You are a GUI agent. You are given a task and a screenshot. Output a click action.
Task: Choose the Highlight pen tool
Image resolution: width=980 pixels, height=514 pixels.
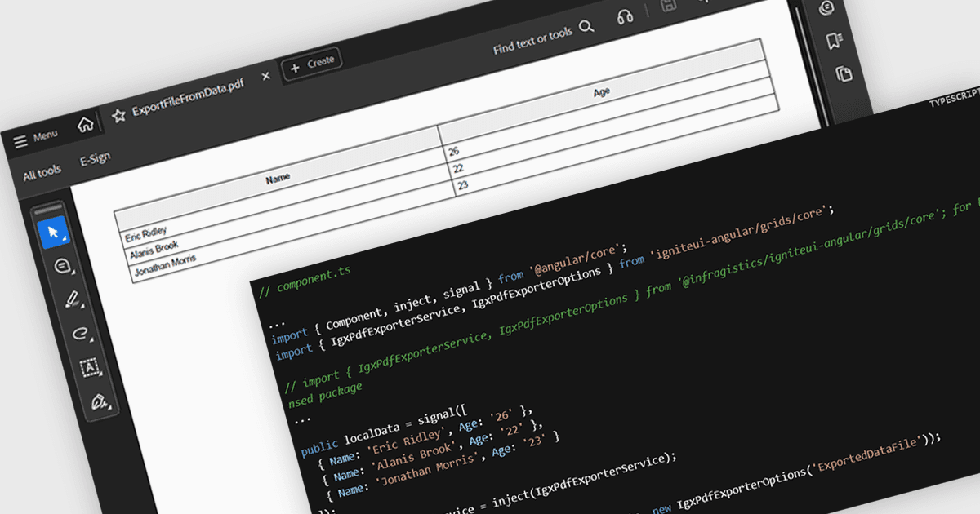(x=72, y=299)
